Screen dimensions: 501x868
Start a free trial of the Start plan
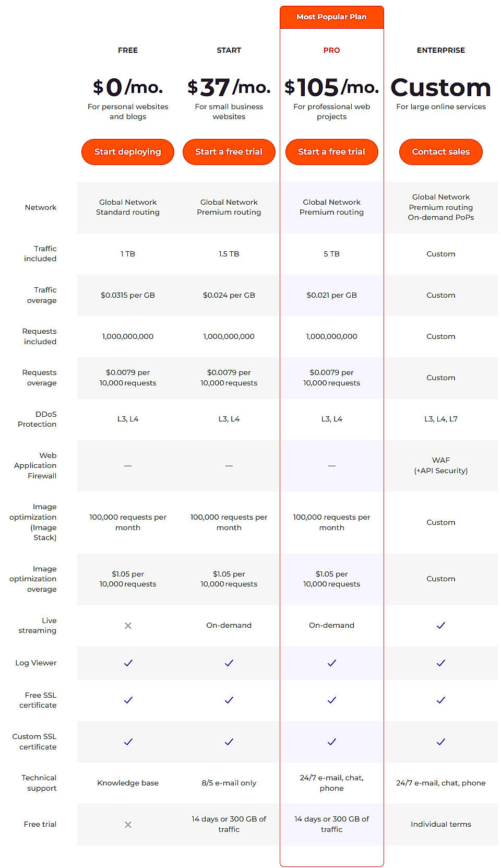click(229, 151)
